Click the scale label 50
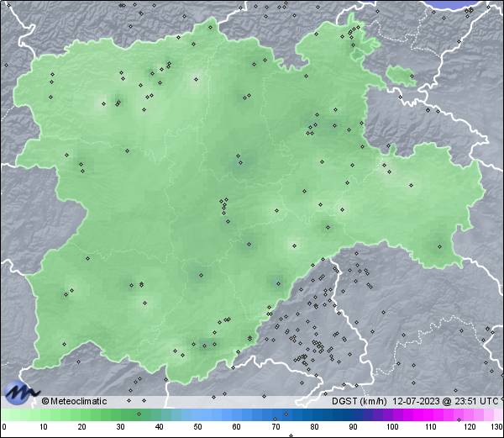The height and width of the screenshot is (438, 504). click(x=197, y=427)
